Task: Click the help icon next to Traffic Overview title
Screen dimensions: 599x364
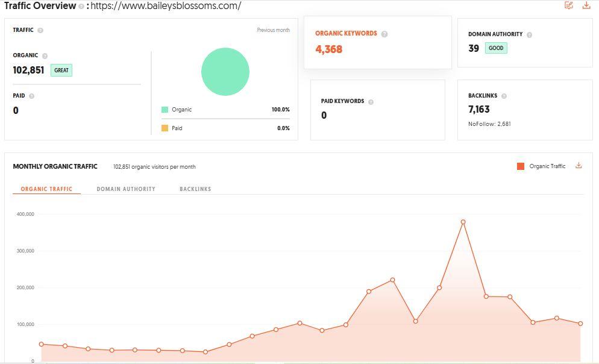Action: click(x=81, y=7)
